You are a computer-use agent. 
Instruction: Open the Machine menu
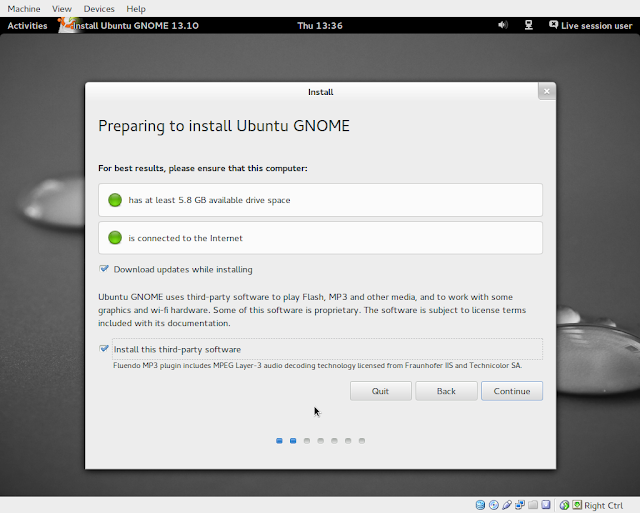coord(24,9)
